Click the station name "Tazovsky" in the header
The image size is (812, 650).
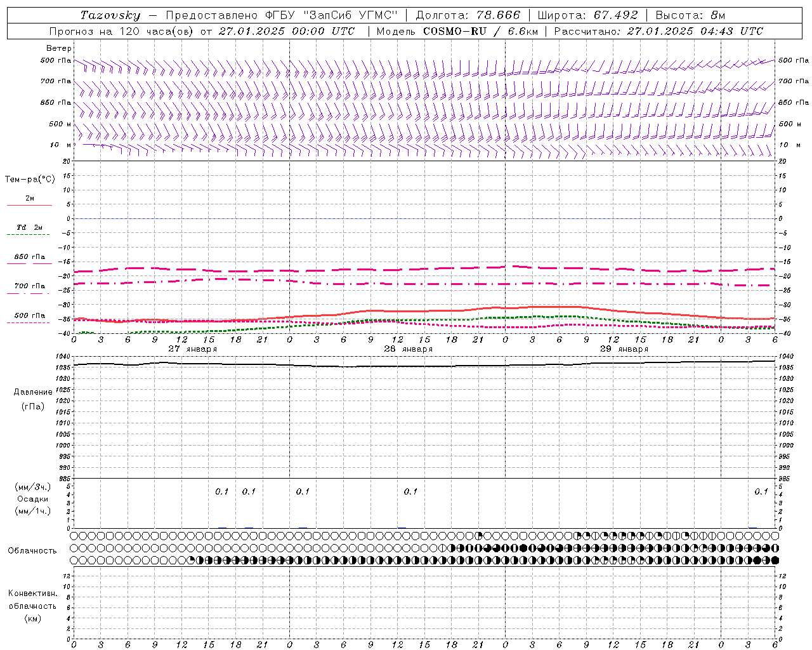tap(110, 15)
